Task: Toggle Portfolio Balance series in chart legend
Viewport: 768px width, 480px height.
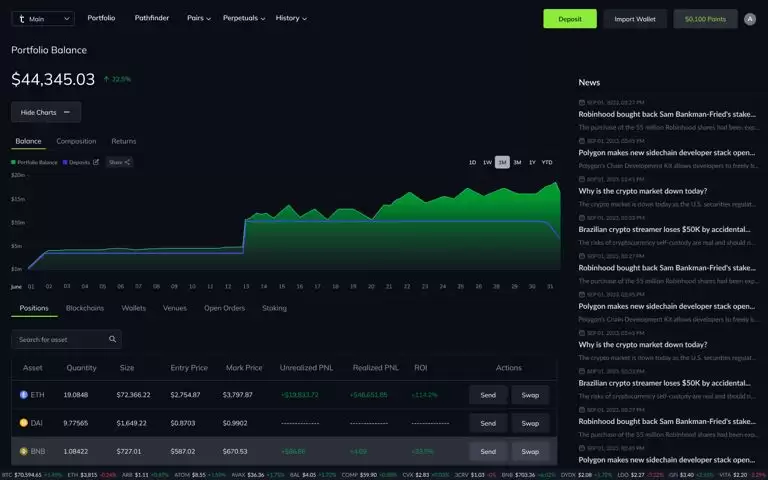Action: (35, 162)
